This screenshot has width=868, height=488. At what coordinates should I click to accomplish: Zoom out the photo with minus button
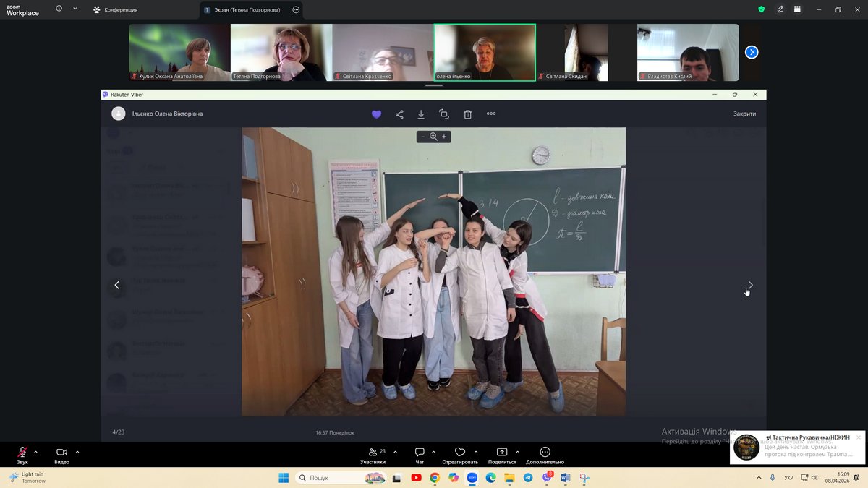(423, 137)
